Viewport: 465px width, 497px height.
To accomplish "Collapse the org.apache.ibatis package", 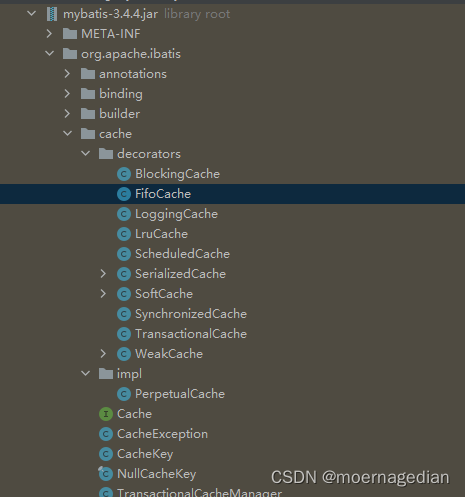I will pos(50,54).
